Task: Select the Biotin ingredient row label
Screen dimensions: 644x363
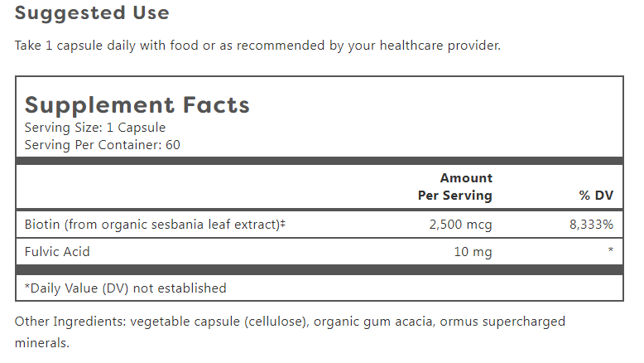Action: coord(155,225)
